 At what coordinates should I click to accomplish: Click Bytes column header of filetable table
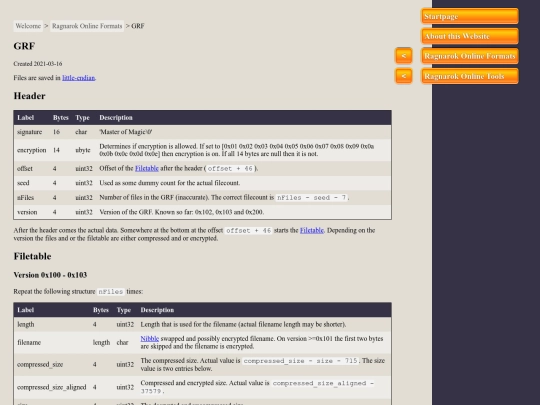[x=101, y=310]
